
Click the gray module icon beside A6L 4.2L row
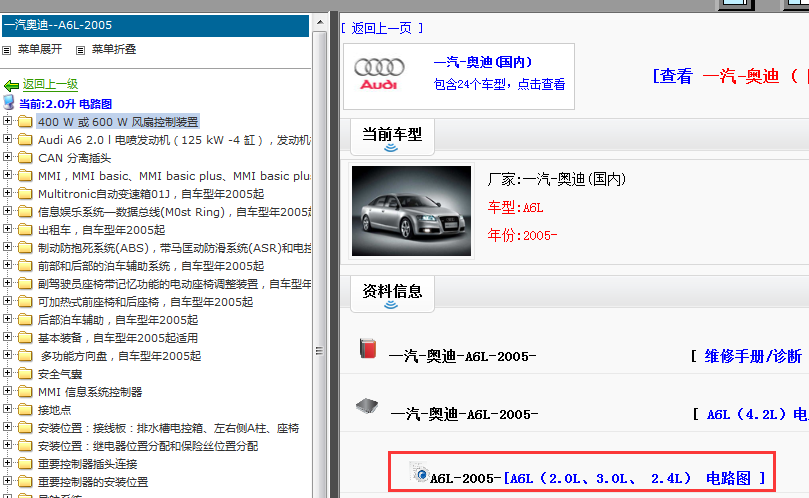click(x=367, y=406)
